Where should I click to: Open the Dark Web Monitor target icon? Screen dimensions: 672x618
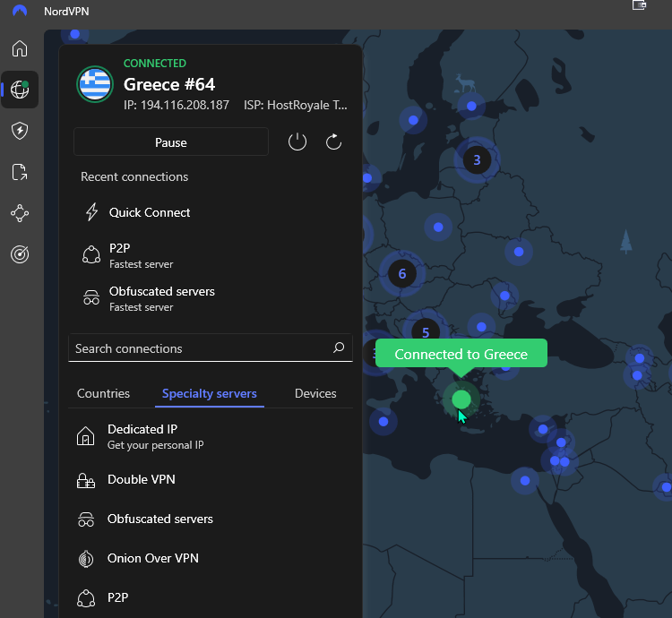(20, 254)
